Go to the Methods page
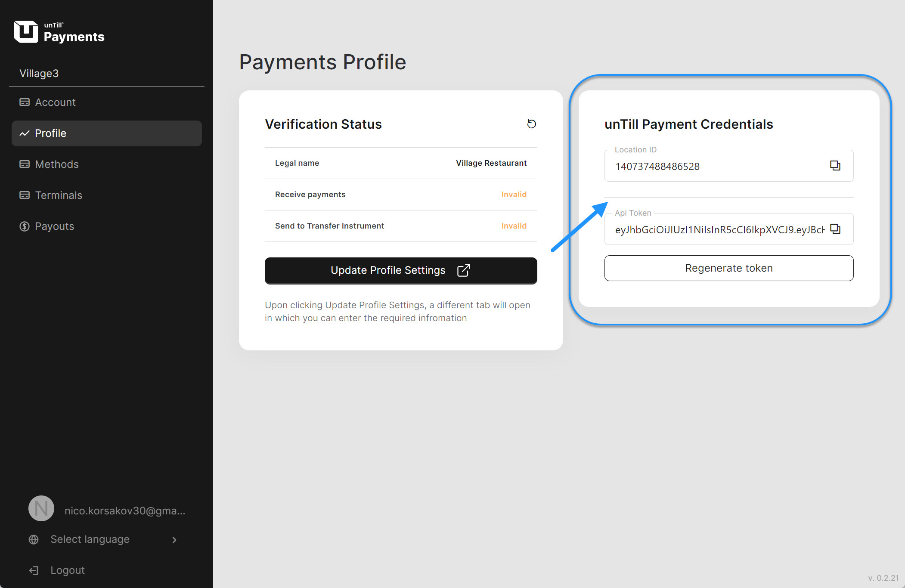905x588 pixels. 56,164
